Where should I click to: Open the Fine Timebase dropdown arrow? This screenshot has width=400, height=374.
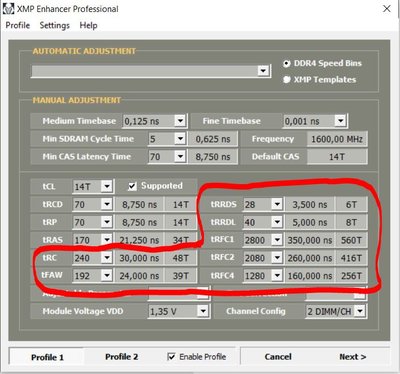point(340,121)
